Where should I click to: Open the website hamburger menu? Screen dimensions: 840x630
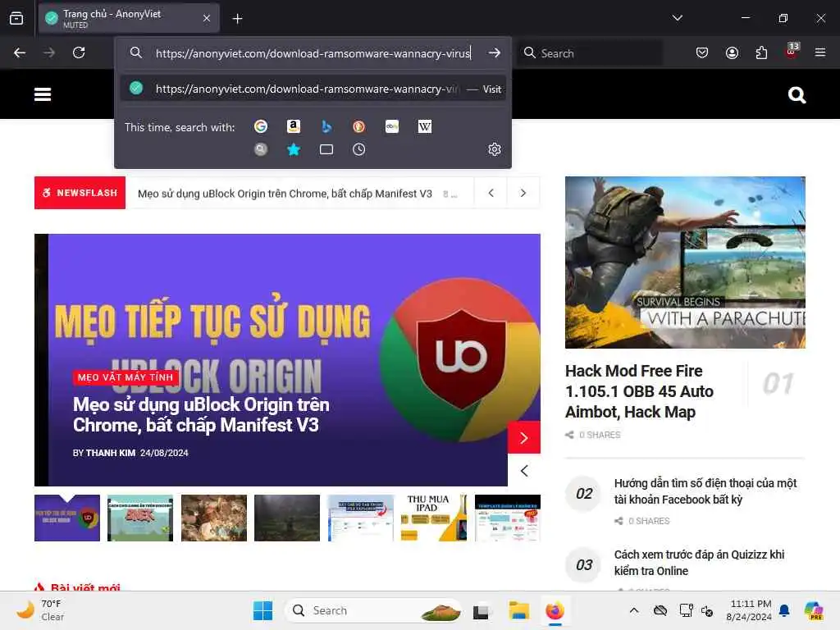[x=43, y=94]
